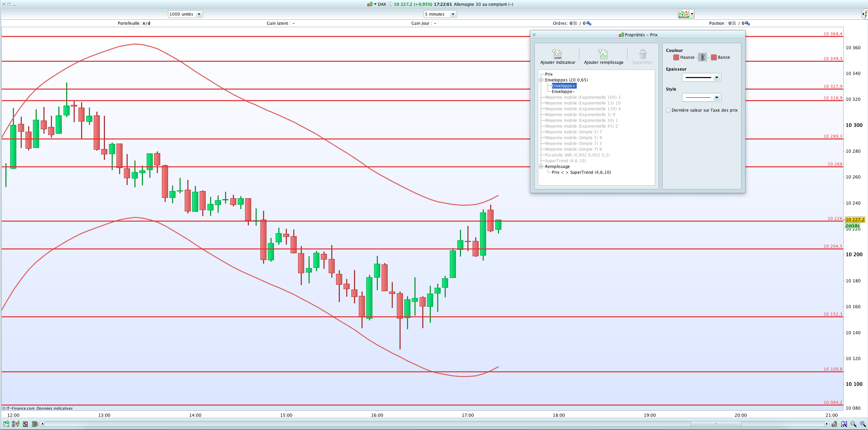The image size is (868, 430).
Task: Select Enveloppe- in the indicator tree
Action: (563, 92)
